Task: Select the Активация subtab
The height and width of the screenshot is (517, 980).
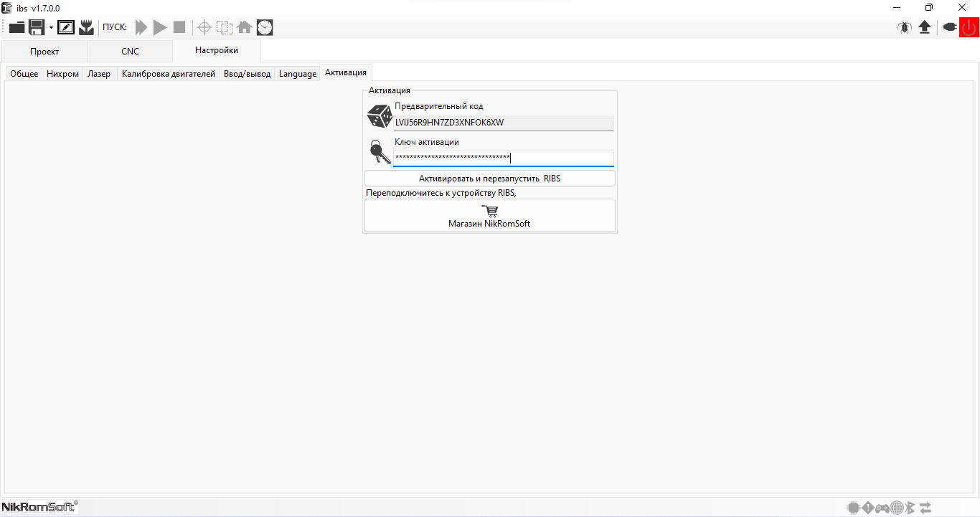Action: 346,72
